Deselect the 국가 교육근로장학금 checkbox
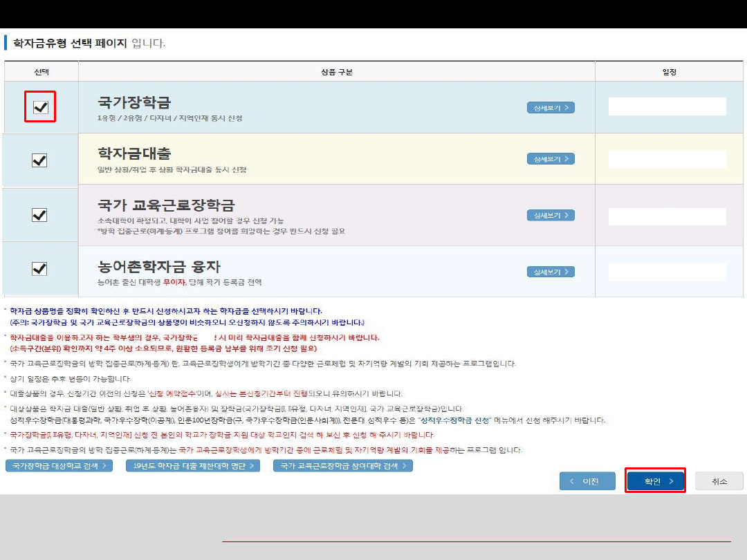Screen dimensions: 747x560 point(39,215)
